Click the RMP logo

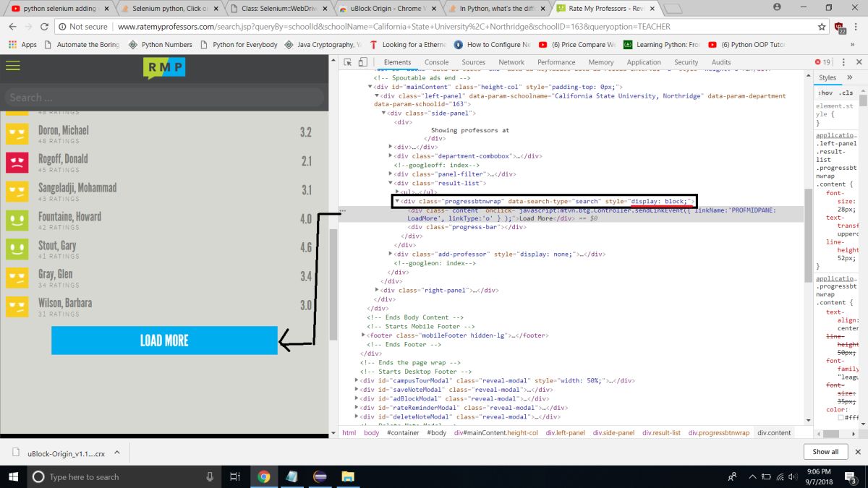(164, 68)
